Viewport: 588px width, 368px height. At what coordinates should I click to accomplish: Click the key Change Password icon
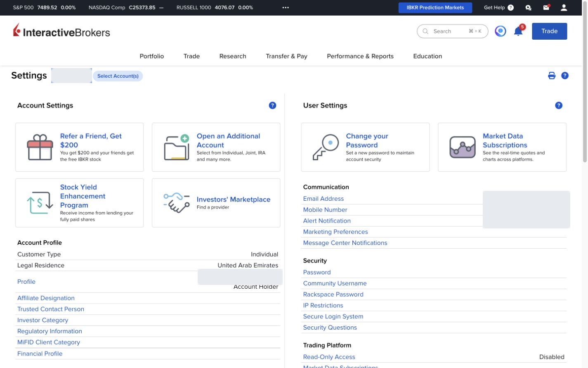click(326, 147)
